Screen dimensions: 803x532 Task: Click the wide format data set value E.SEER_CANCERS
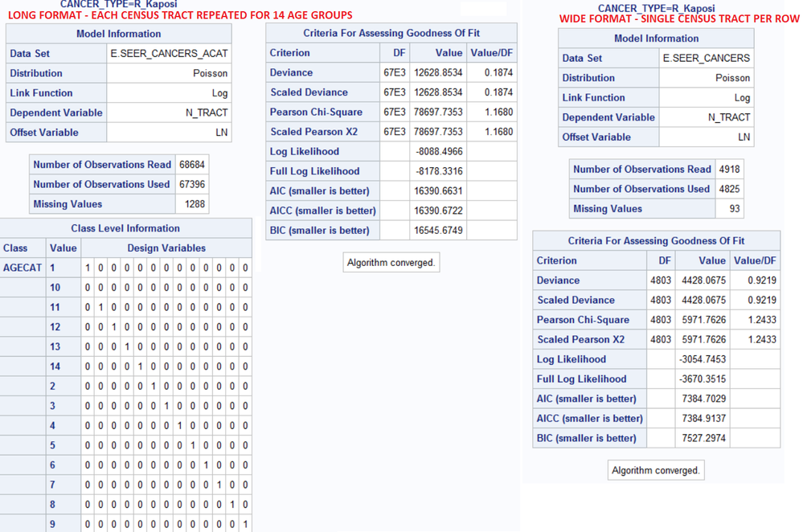(x=707, y=58)
